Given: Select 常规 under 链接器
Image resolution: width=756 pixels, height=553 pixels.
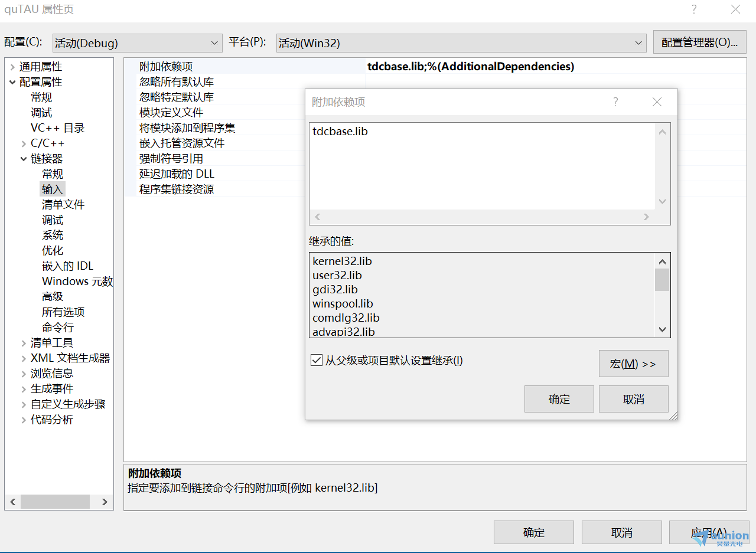Looking at the screenshot, I should point(53,174).
